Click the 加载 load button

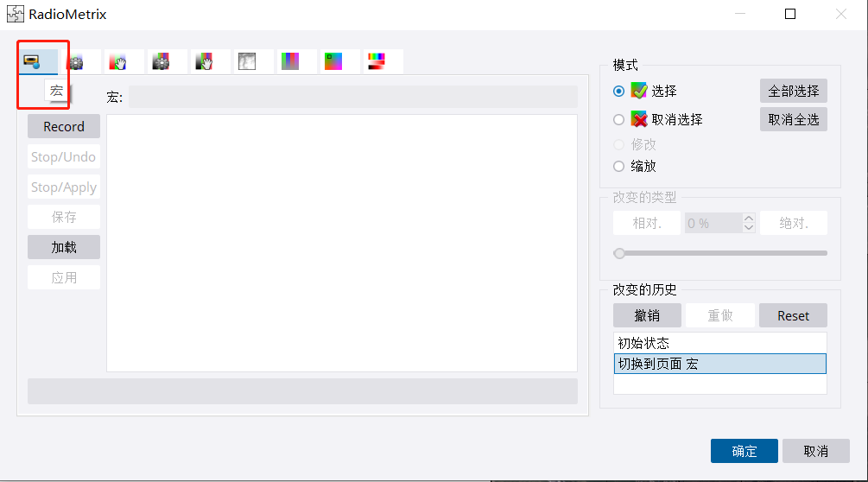click(64, 247)
